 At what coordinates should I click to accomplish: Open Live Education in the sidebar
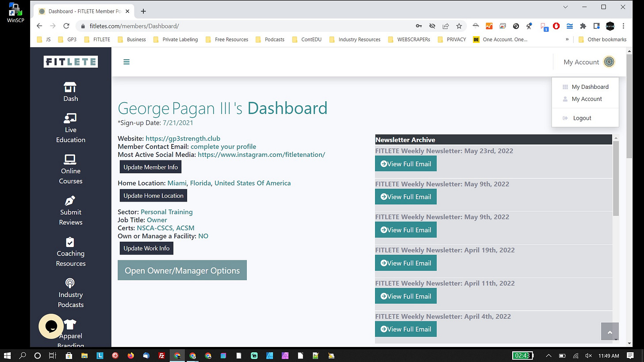pyautogui.click(x=70, y=128)
